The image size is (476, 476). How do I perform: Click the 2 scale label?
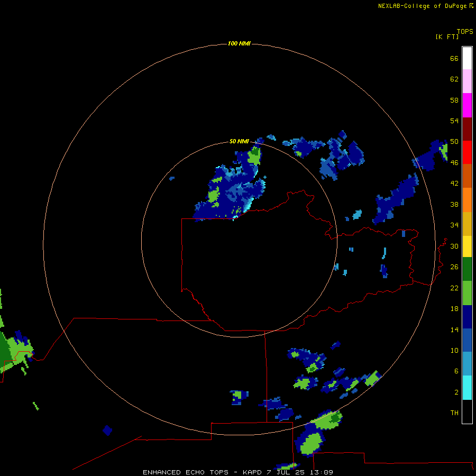(456, 392)
